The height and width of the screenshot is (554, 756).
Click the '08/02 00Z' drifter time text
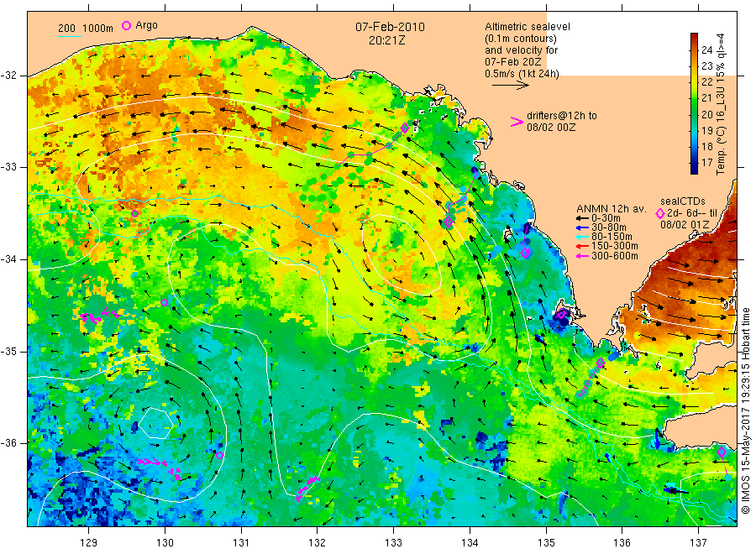[x=551, y=128]
